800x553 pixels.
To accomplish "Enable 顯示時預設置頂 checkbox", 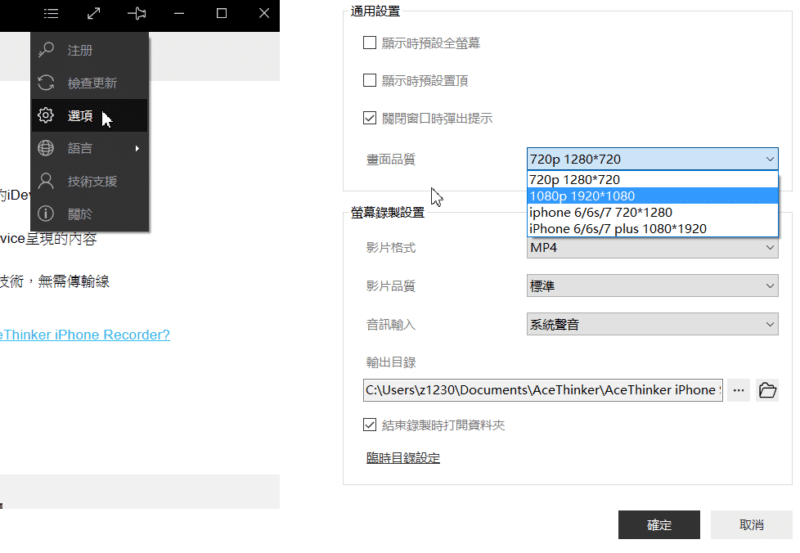I will click(x=369, y=80).
